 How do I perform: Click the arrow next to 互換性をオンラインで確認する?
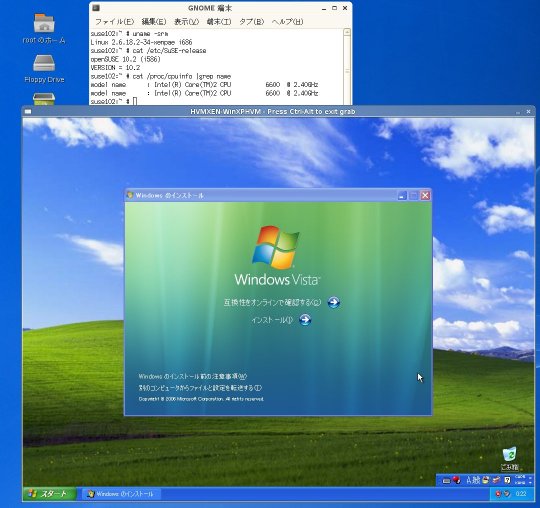coord(333,302)
